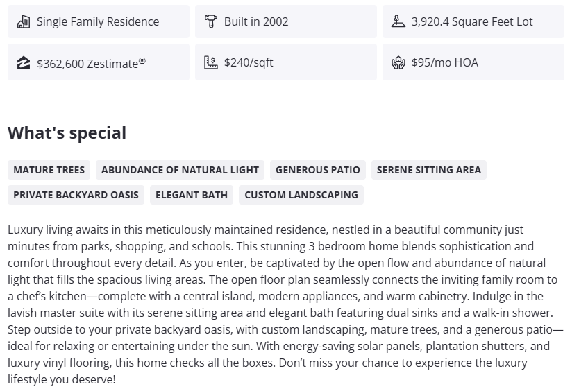Click the Built in 2002 fact

256,21
